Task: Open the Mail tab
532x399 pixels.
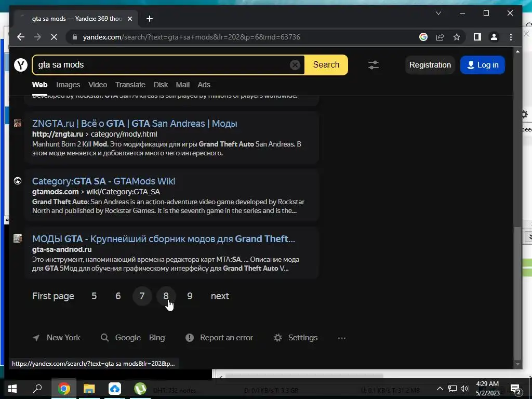Action: [x=182, y=85]
